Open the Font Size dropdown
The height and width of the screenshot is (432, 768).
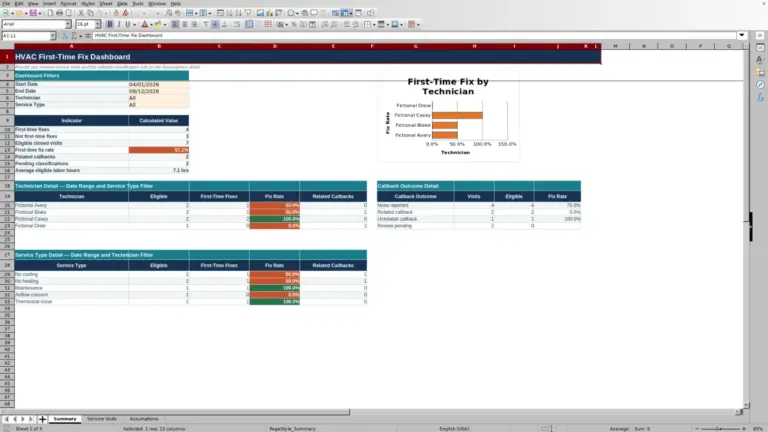pyautogui.click(x=97, y=24)
